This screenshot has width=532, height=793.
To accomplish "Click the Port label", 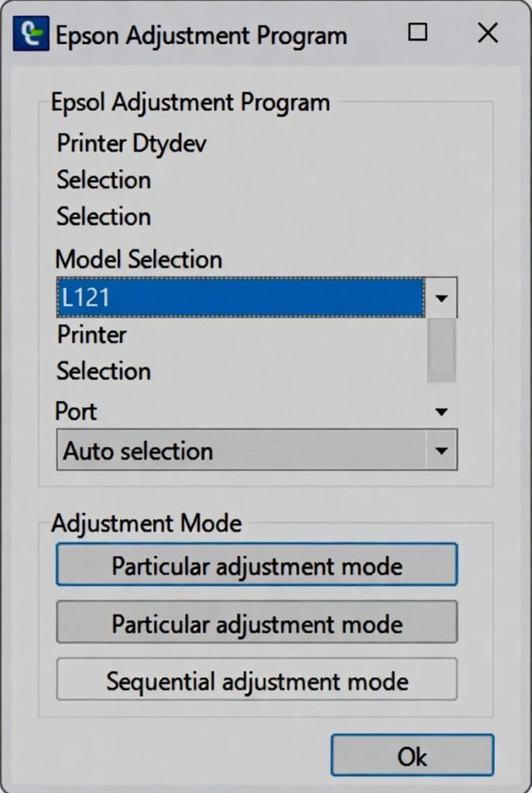I will tap(76, 410).
